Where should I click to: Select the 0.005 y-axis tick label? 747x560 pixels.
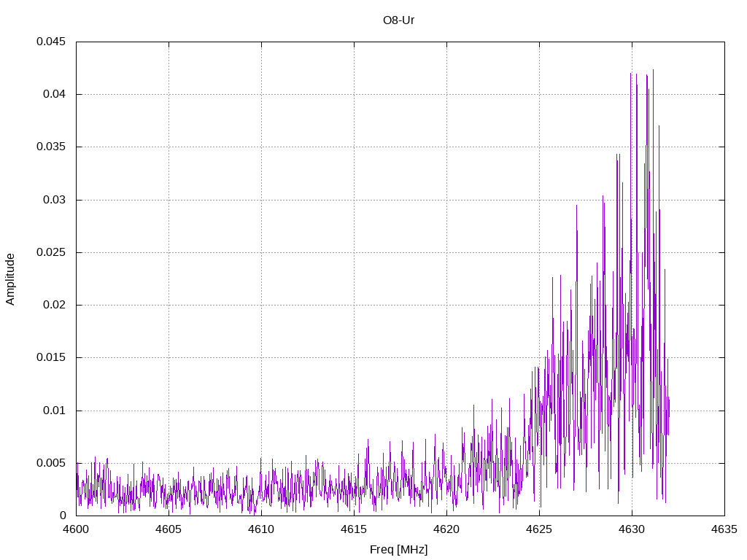click(51, 463)
